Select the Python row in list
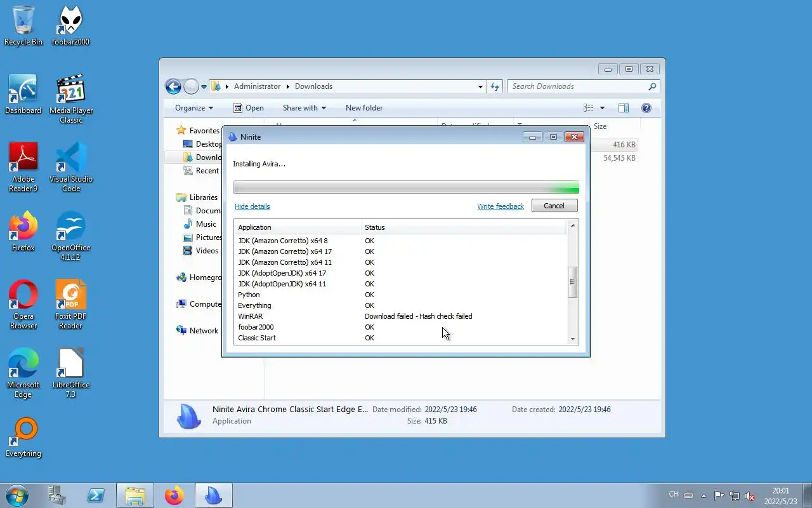Screen dimensions: 812x508 point(400,295)
